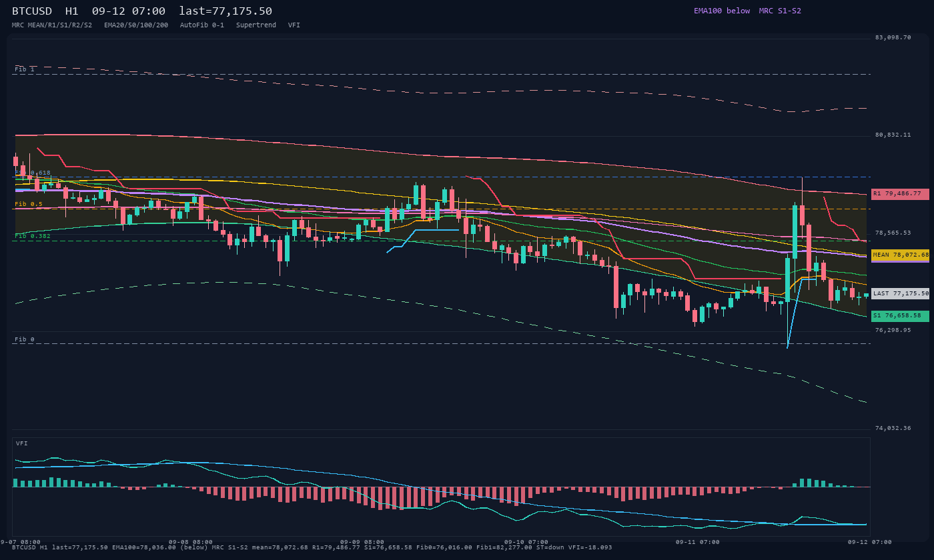Select the "MRC S1-S2" zone text at top right
This screenshot has height=560, width=934.
[780, 11]
